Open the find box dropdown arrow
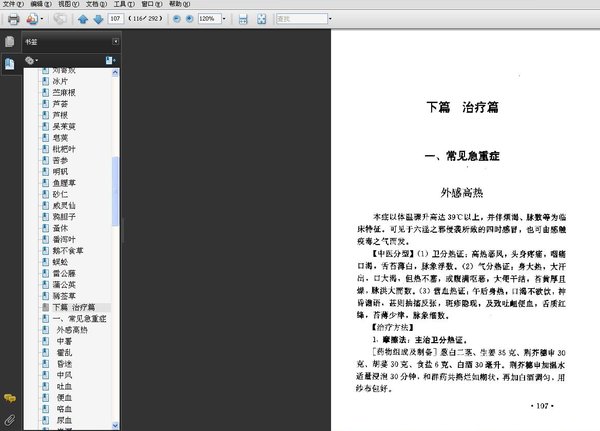Image resolution: width=600 pixels, height=431 pixels. (330, 18)
